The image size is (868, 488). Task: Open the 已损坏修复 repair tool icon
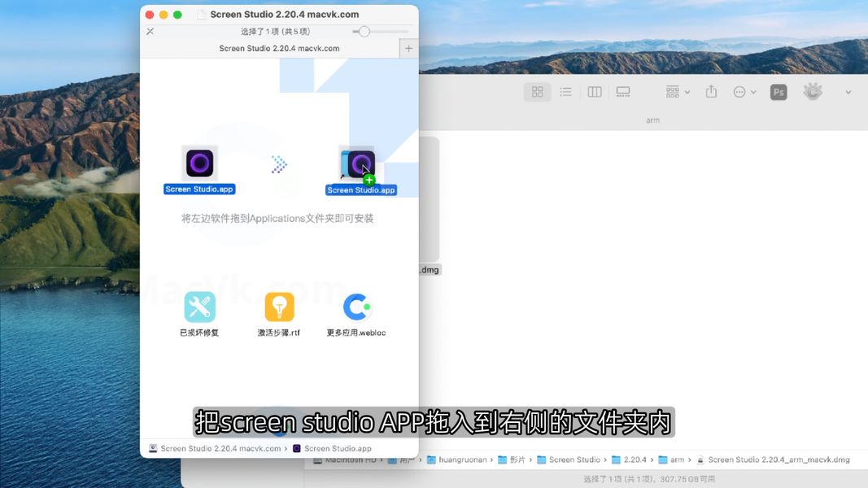(x=199, y=307)
